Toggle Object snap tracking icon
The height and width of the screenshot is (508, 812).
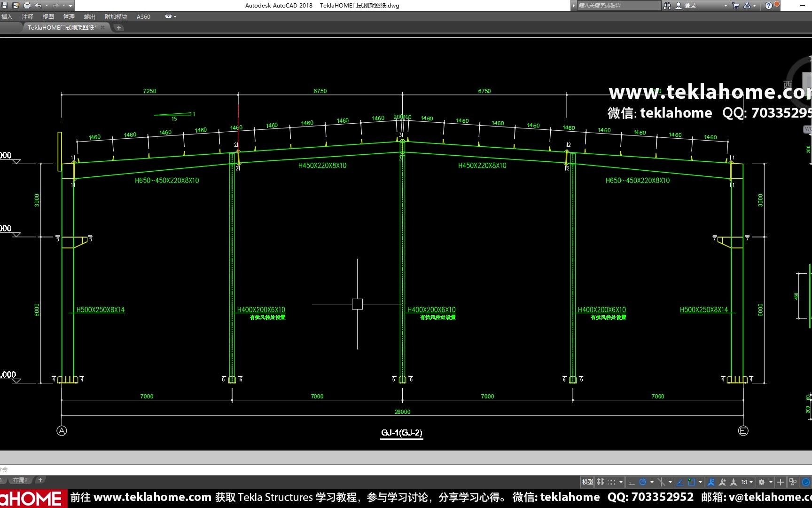tap(680, 482)
